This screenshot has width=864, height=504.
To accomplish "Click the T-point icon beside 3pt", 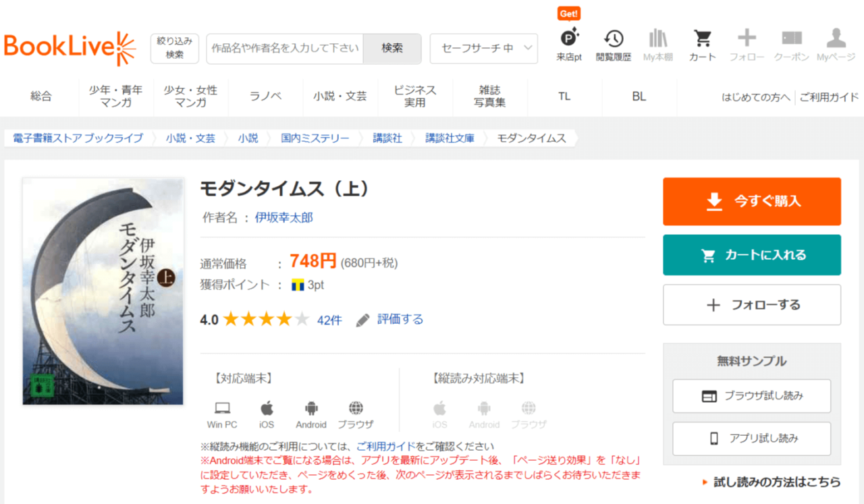I will 298,285.
